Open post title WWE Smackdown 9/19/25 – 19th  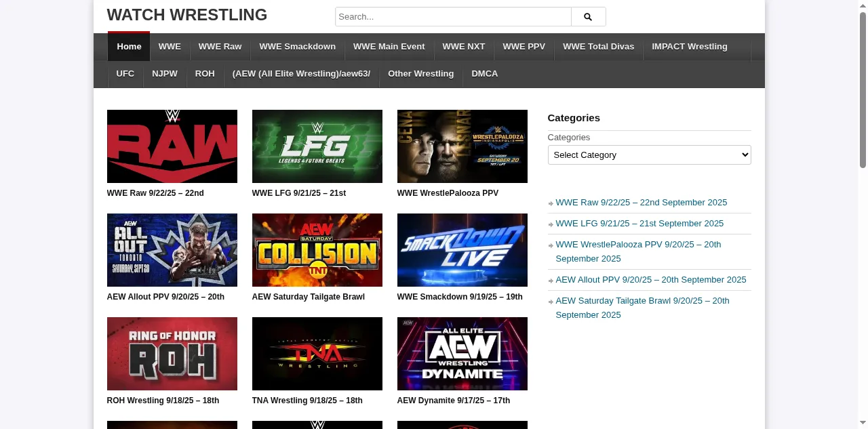click(x=460, y=297)
